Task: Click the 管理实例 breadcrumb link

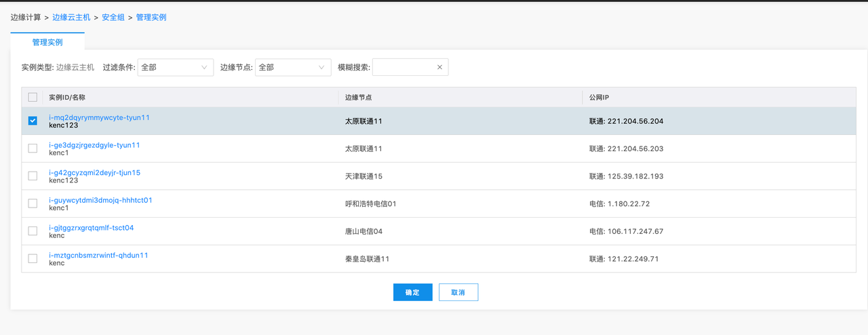Action: pos(151,17)
